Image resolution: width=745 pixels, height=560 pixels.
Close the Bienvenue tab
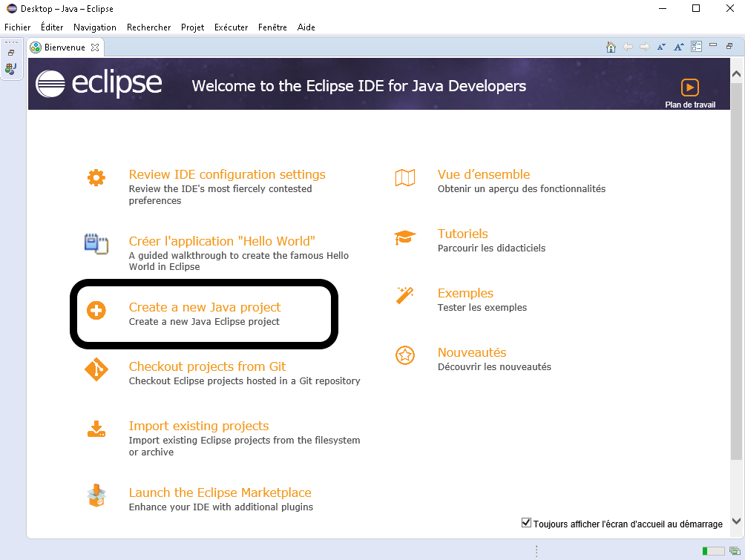pos(95,47)
